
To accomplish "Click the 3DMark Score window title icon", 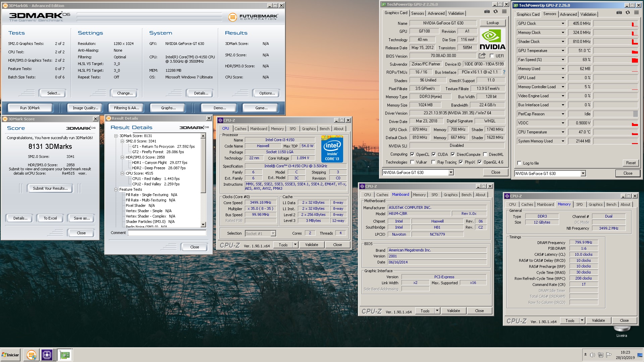I will point(5,119).
